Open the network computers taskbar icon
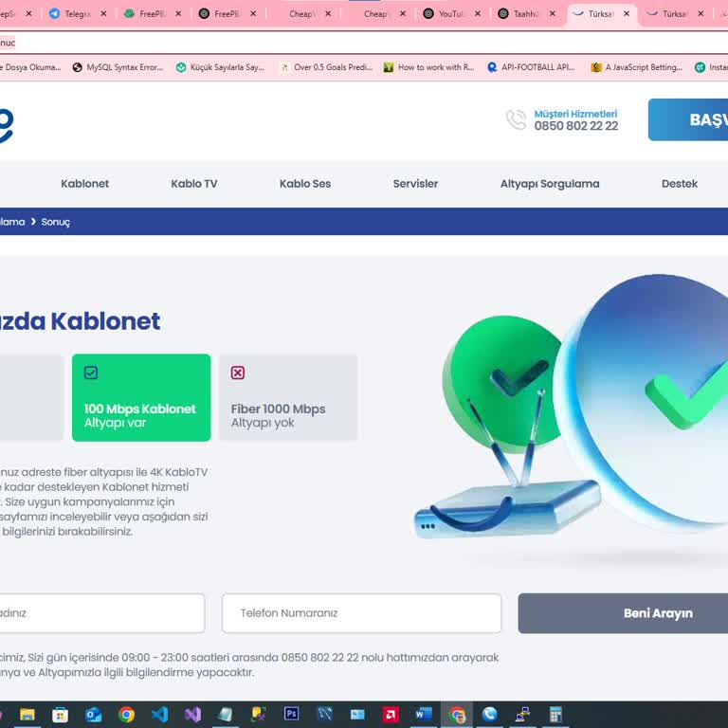The image size is (728, 728). [523, 714]
